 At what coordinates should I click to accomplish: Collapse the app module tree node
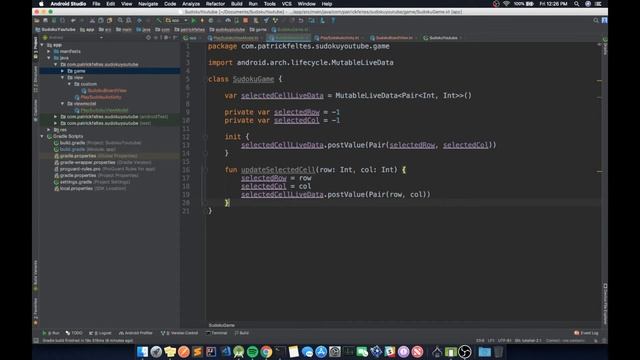coord(42,45)
